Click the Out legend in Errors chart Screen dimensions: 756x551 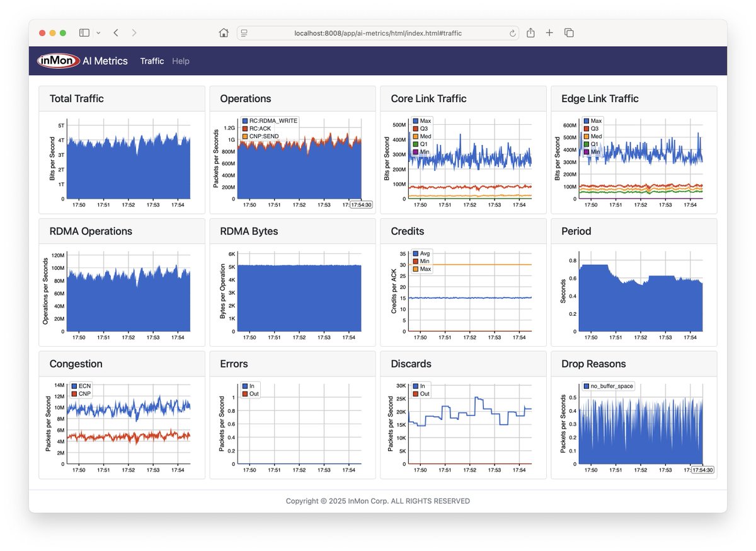tap(250, 393)
